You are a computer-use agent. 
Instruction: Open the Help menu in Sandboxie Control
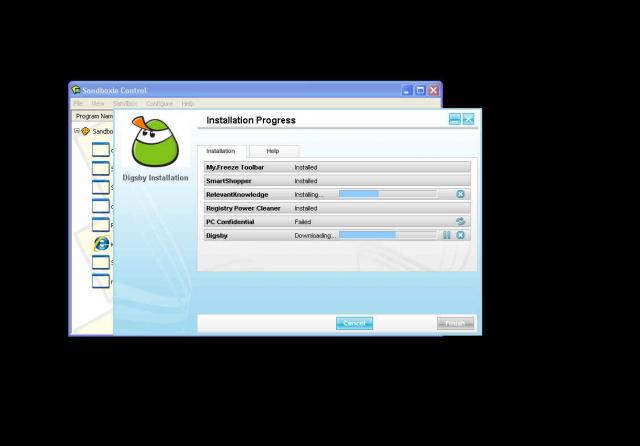188,104
